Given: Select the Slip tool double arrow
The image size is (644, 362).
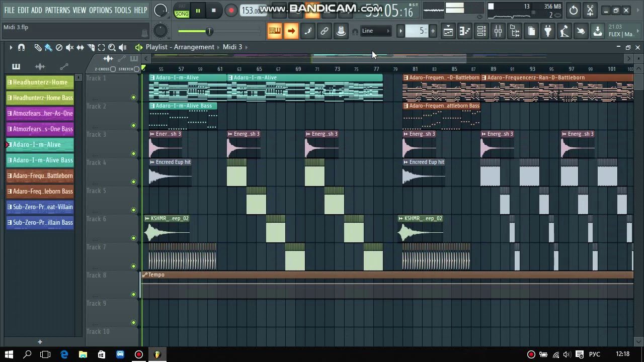Looking at the screenshot, I should 80,47.
